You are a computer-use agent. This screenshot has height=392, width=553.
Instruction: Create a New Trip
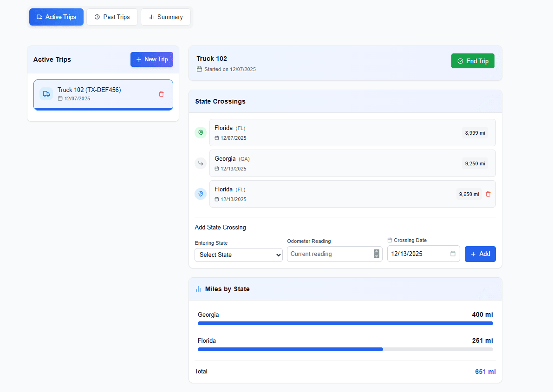tap(151, 59)
